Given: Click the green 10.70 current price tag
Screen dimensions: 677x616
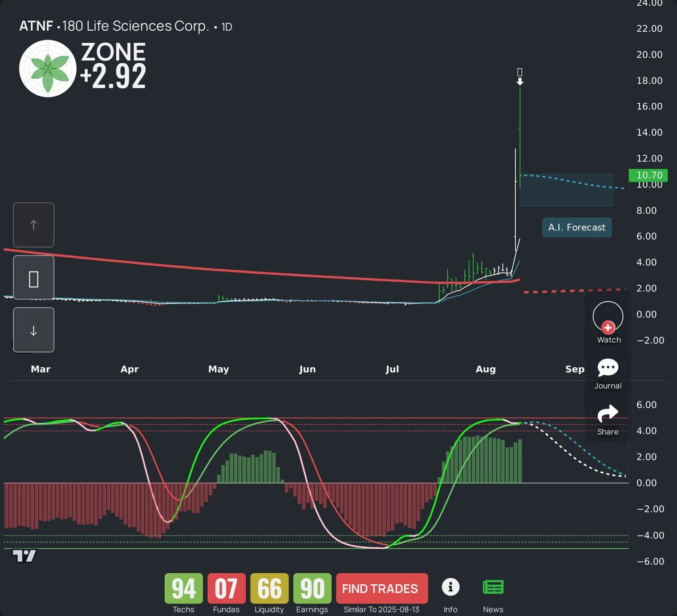Looking at the screenshot, I should pos(648,175).
